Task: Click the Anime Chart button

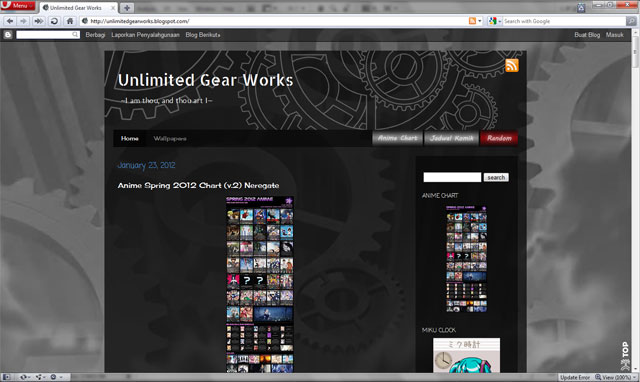Action: pyautogui.click(x=397, y=138)
